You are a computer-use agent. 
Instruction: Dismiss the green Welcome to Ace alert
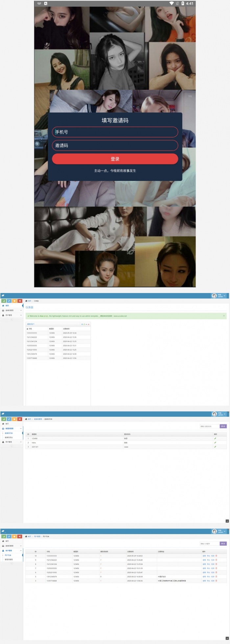(224, 316)
